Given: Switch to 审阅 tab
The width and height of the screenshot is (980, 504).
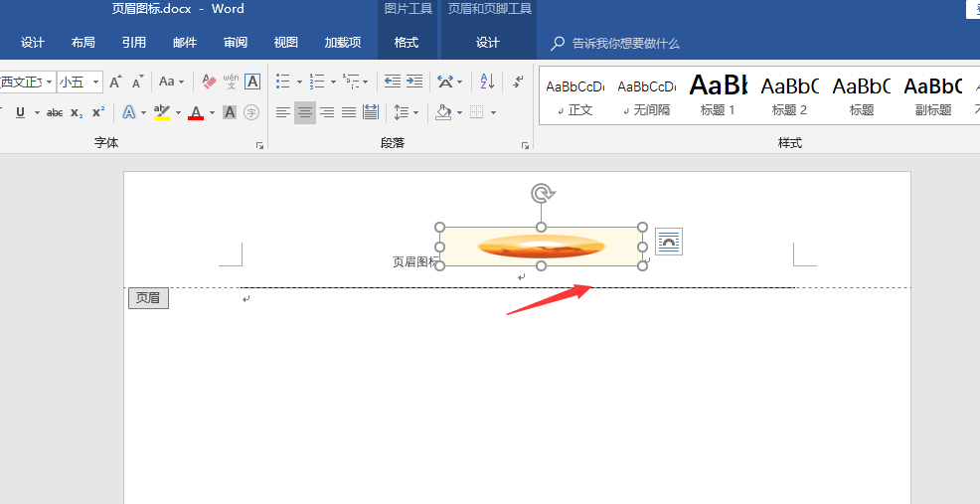Looking at the screenshot, I should tap(236, 43).
